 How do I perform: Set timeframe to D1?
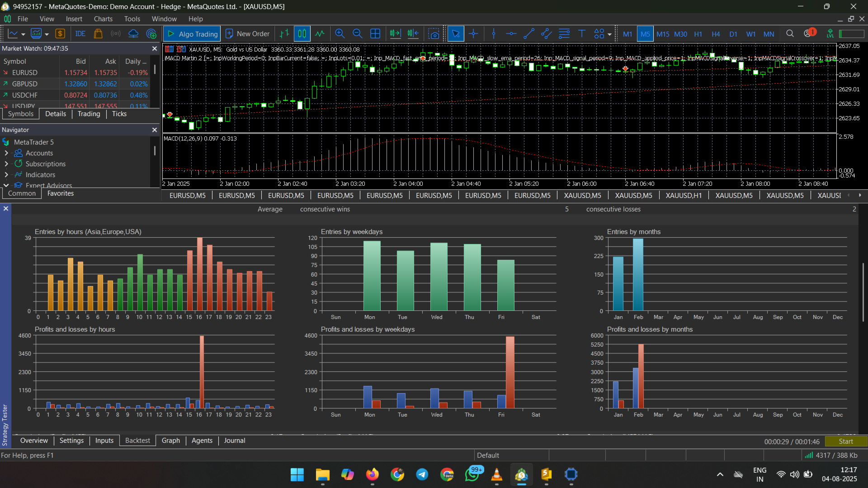point(733,34)
